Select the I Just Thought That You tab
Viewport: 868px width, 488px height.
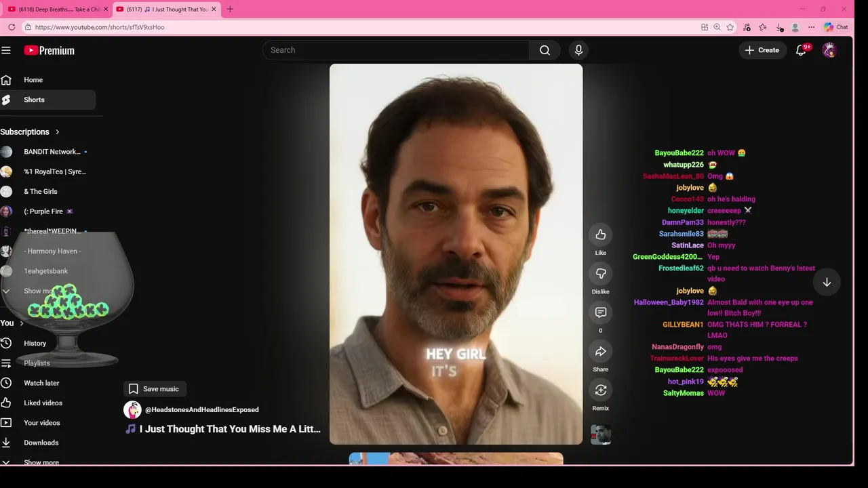[166, 9]
